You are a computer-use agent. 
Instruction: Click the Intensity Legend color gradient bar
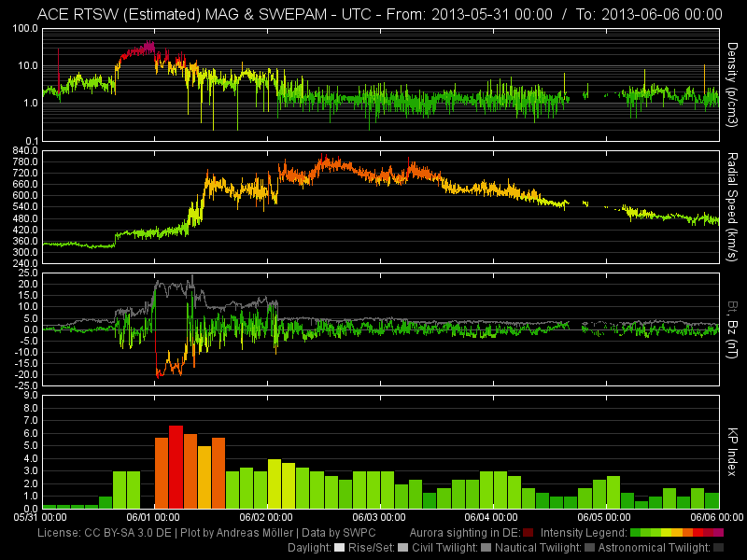point(677,533)
